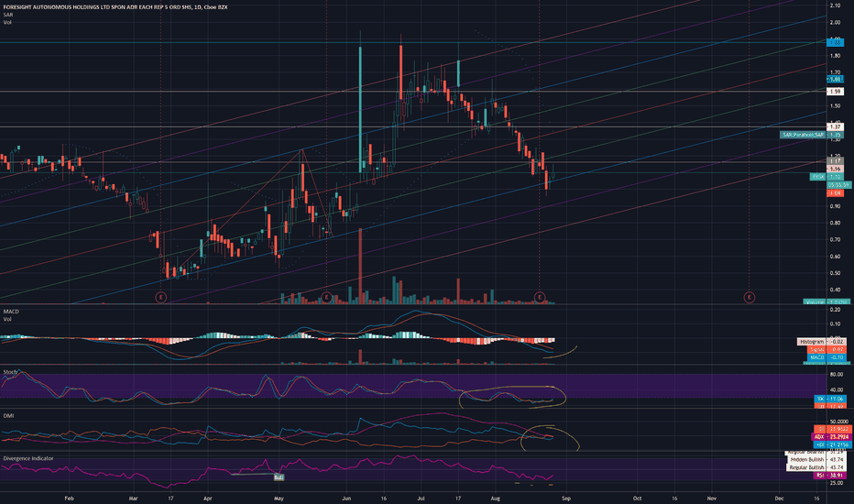
Task: Click the 2.00 tick on the price scale
Action: pyautogui.click(x=835, y=22)
